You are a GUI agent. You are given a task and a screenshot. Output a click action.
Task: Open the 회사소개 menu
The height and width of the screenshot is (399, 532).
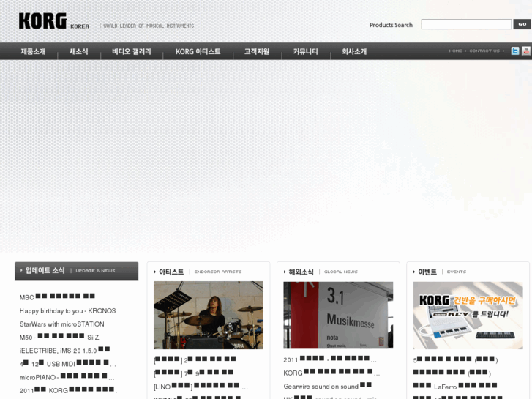click(354, 52)
